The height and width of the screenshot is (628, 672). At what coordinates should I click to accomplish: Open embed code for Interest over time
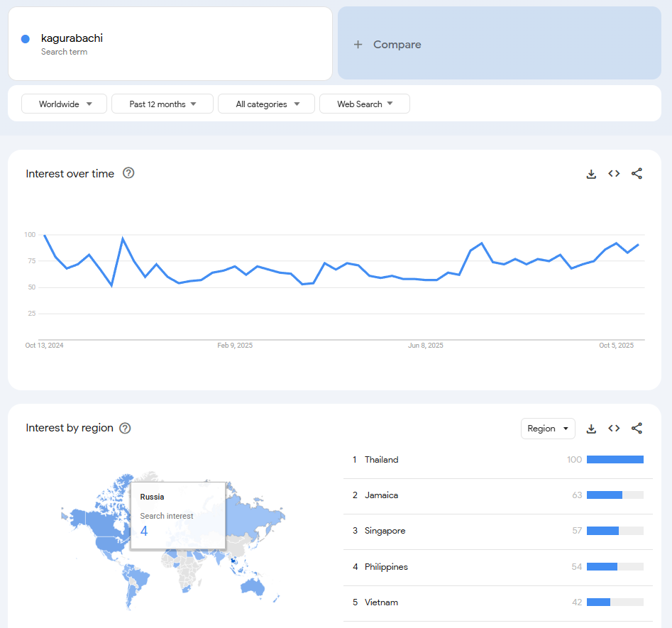point(614,174)
